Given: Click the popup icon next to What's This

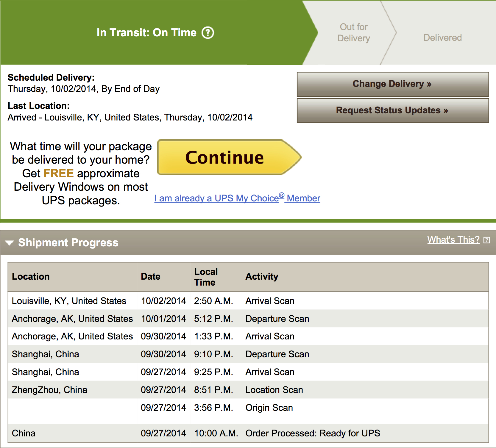Looking at the screenshot, I should (486, 240).
